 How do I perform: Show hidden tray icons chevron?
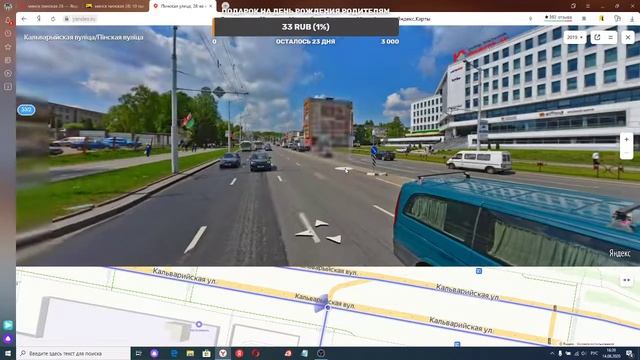tap(552, 353)
